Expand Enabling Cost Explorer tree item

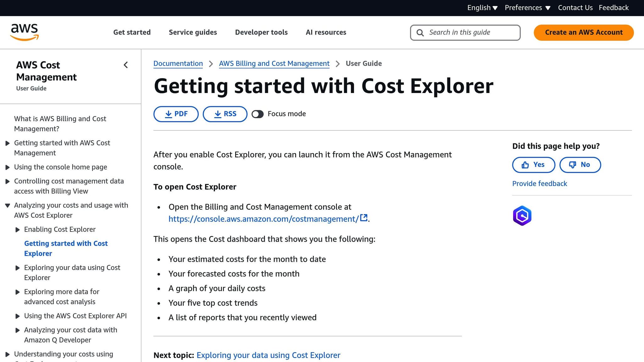click(18, 230)
